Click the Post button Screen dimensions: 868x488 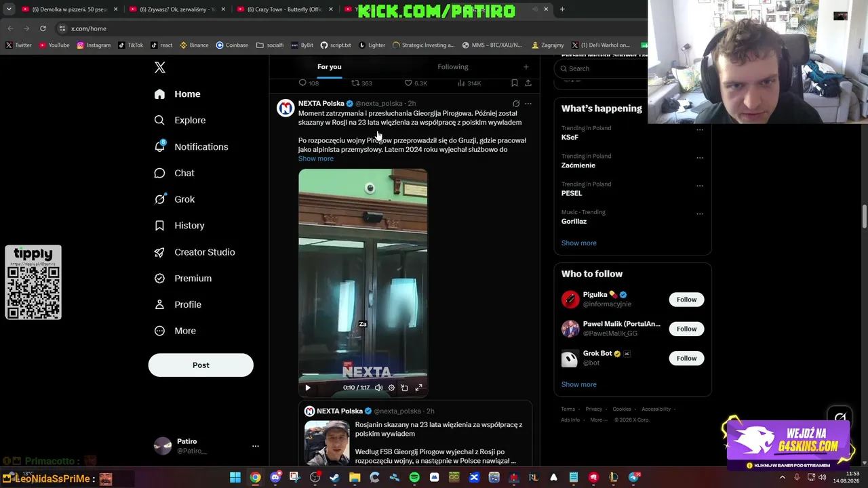tap(201, 365)
